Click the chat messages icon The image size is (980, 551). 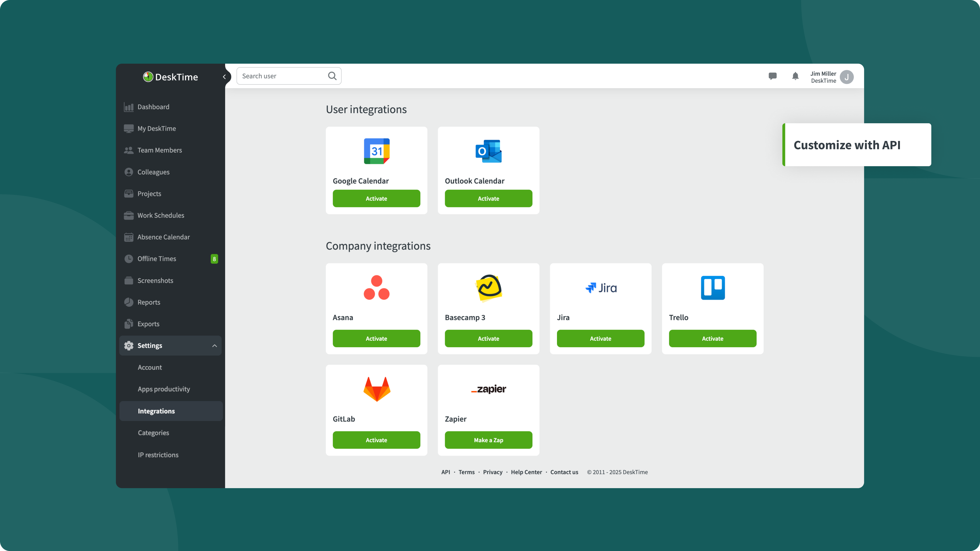pyautogui.click(x=772, y=76)
